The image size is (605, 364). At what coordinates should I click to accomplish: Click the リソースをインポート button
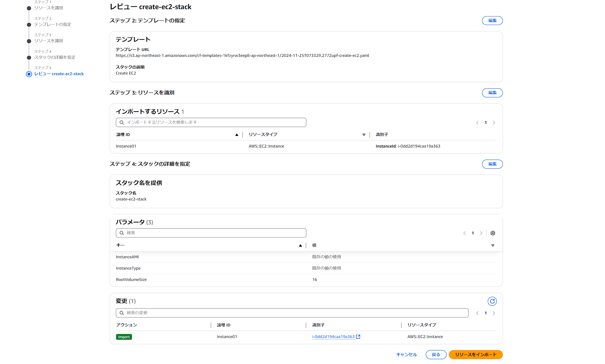pyautogui.click(x=476, y=355)
